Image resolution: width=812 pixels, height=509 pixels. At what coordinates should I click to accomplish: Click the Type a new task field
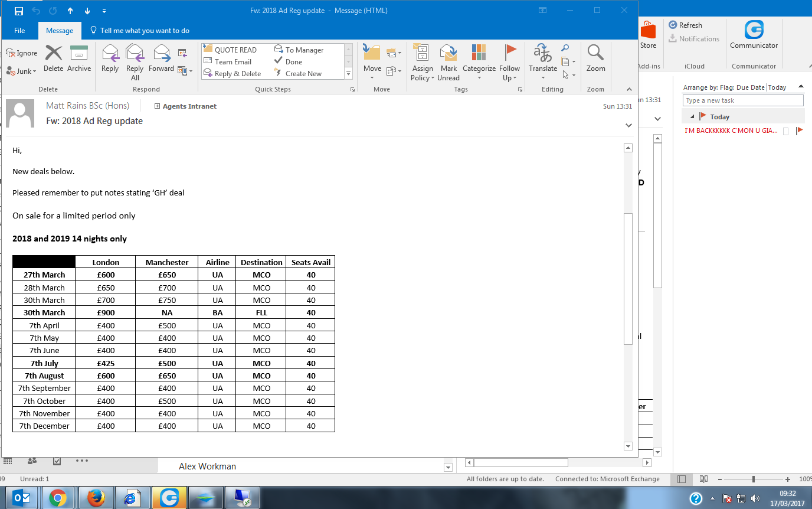pos(743,100)
